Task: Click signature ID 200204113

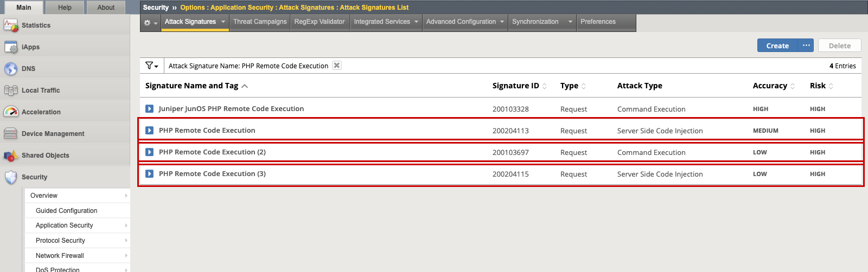Action: point(510,131)
